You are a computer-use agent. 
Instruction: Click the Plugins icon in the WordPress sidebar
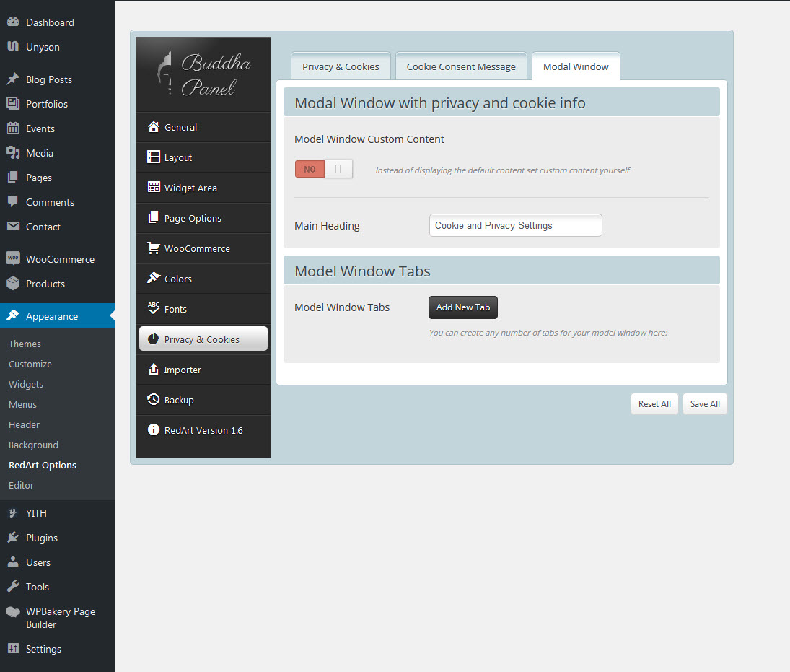pos(13,538)
